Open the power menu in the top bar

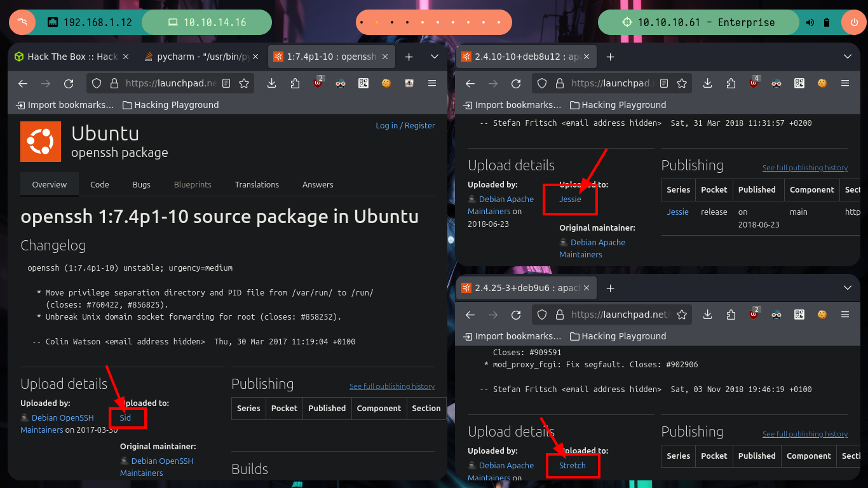pos(854,22)
